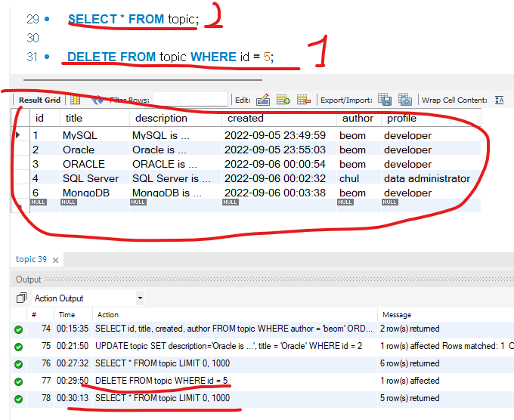Image resolution: width=514 pixels, height=420 pixels.
Task: Click the import records from file icon
Action: point(405,99)
